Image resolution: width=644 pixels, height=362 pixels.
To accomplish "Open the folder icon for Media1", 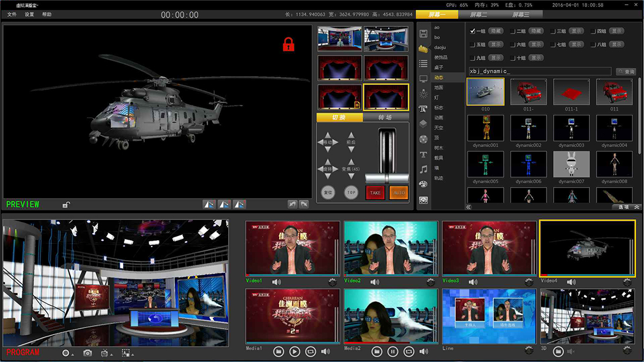I will point(279,351).
